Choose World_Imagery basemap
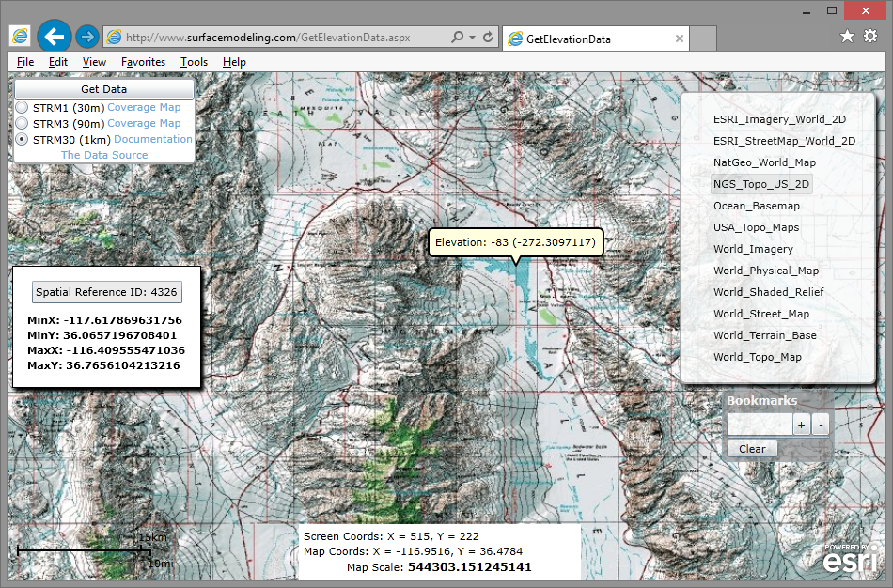Viewport: 893px width, 588px height. click(753, 249)
